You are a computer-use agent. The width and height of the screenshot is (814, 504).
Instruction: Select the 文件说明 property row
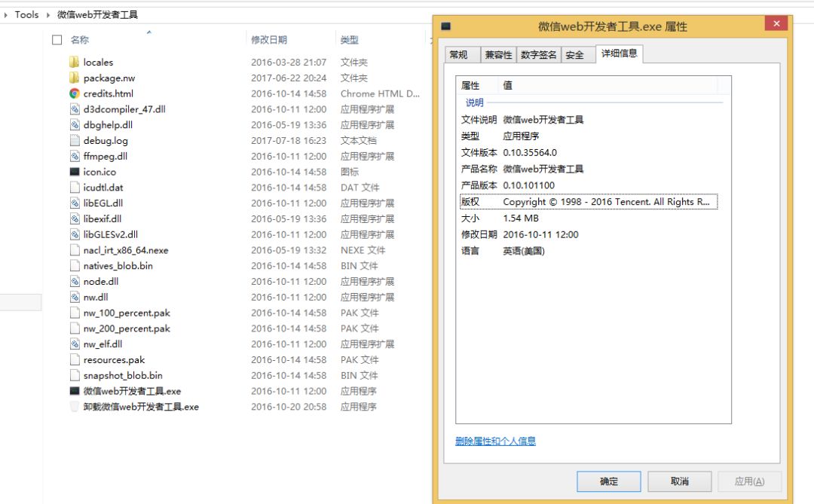589,120
